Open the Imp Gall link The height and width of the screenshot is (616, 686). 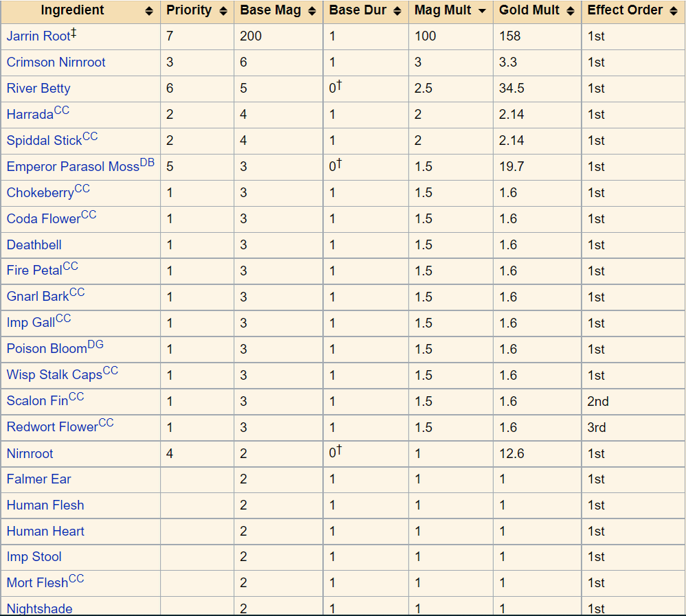click(x=31, y=323)
